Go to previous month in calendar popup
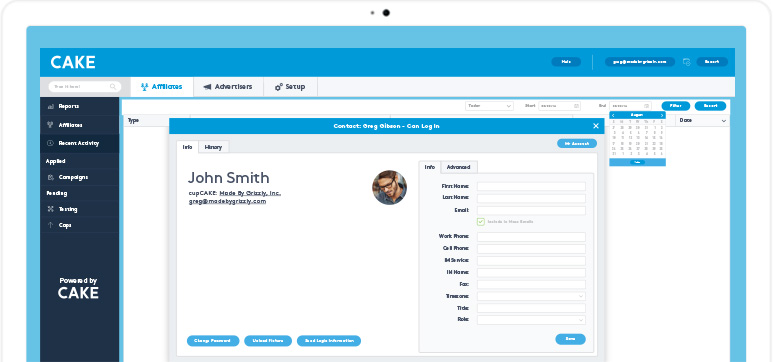773x362 pixels. (613, 115)
